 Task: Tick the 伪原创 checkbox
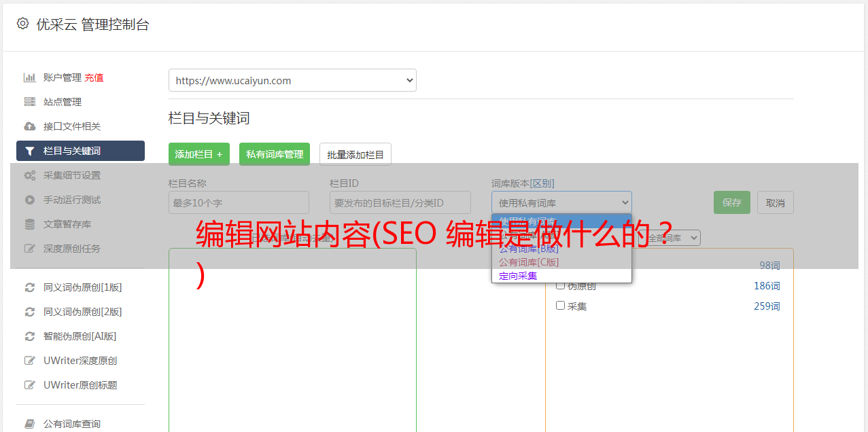tap(561, 285)
